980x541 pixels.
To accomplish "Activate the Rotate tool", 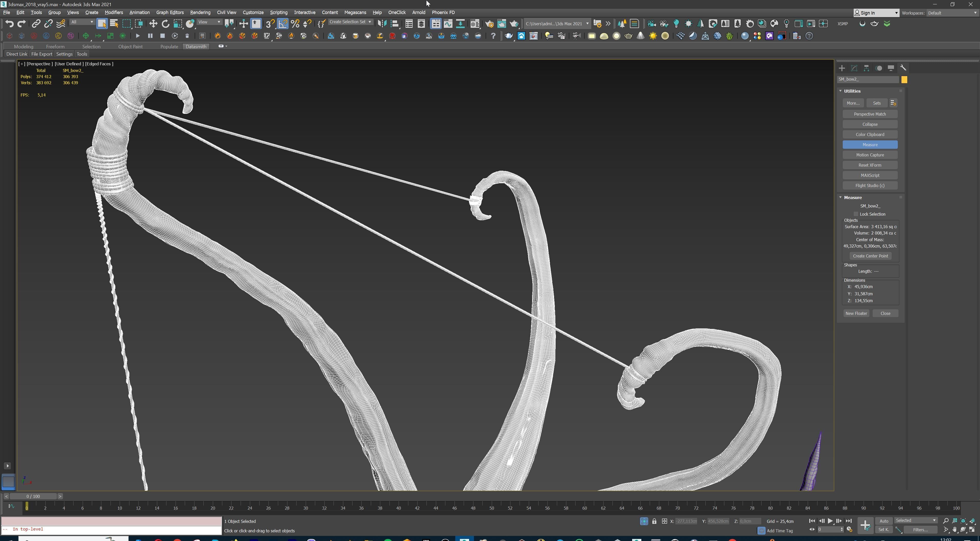I will [x=165, y=23].
